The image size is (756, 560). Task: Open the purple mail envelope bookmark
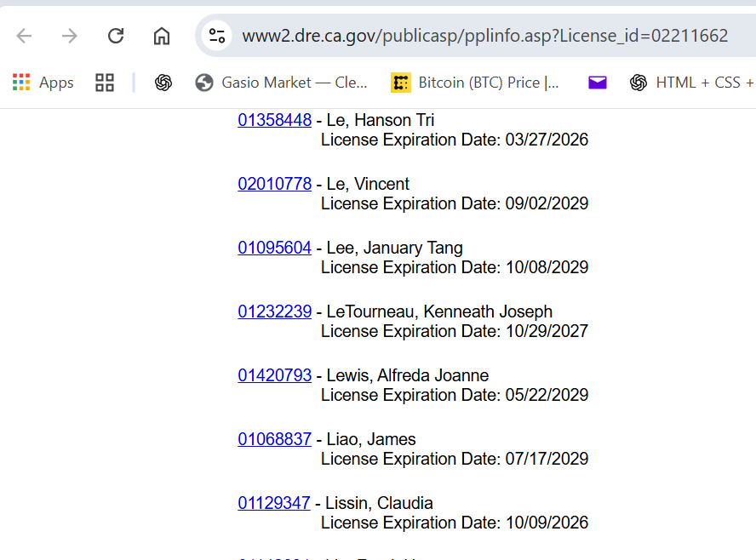coord(597,83)
